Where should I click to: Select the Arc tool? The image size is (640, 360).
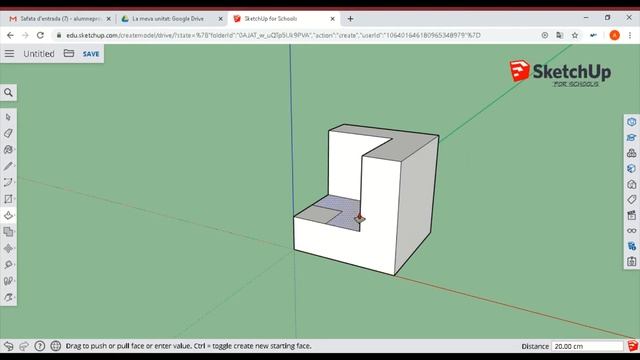click(x=8, y=182)
